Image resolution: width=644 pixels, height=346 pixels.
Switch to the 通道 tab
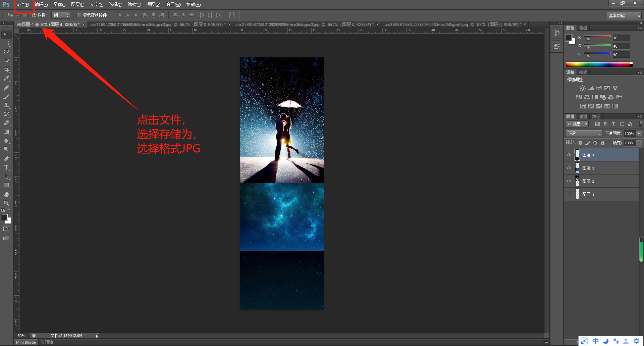[583, 116]
